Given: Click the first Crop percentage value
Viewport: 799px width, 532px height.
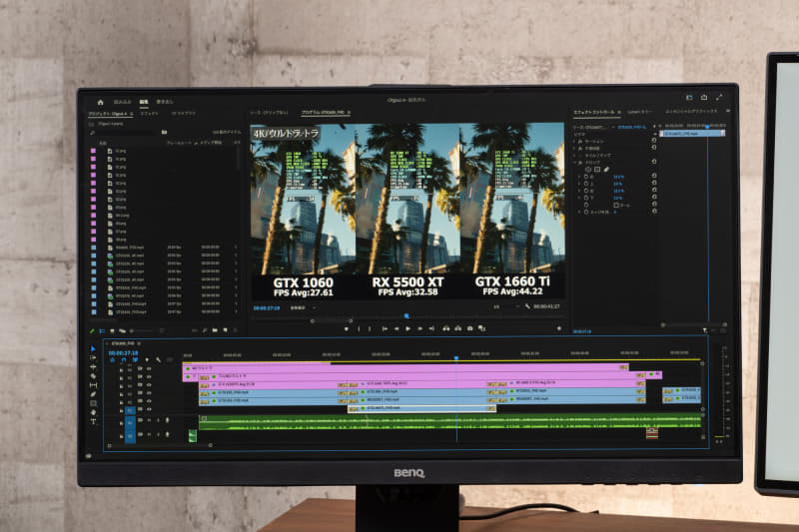Looking at the screenshot, I should [x=618, y=177].
